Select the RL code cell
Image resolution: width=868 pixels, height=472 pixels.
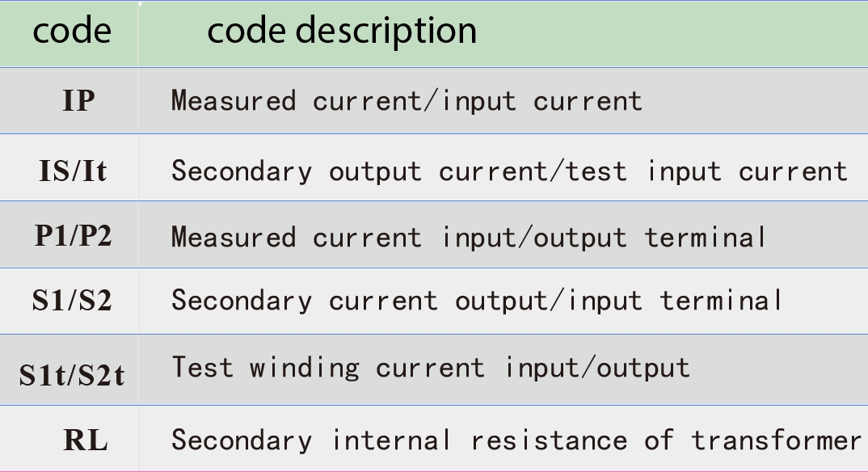[85, 441]
